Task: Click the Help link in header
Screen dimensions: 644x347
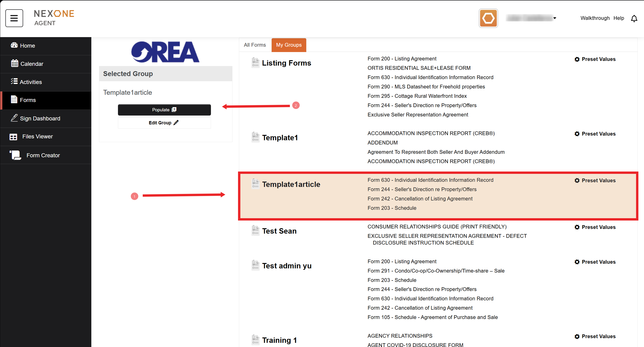Action: click(619, 18)
